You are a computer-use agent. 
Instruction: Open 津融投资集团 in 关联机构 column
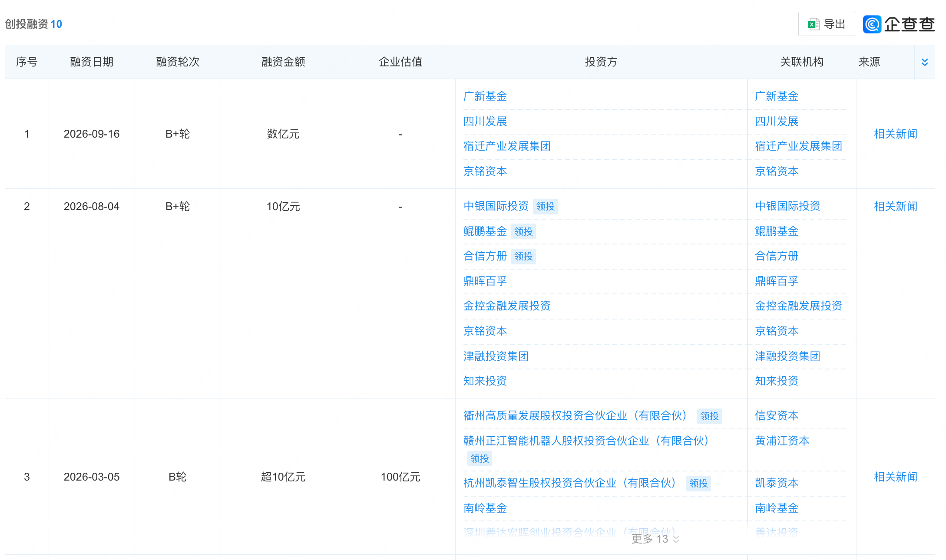787,356
